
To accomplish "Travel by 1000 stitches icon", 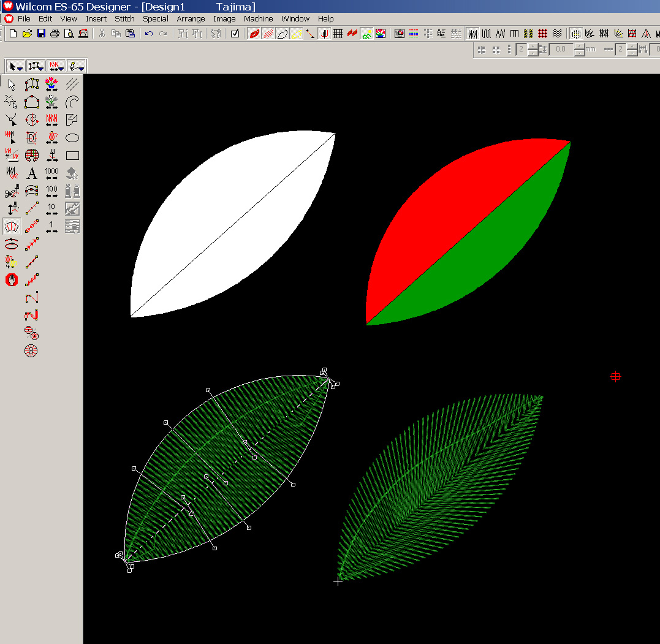I will [52, 173].
